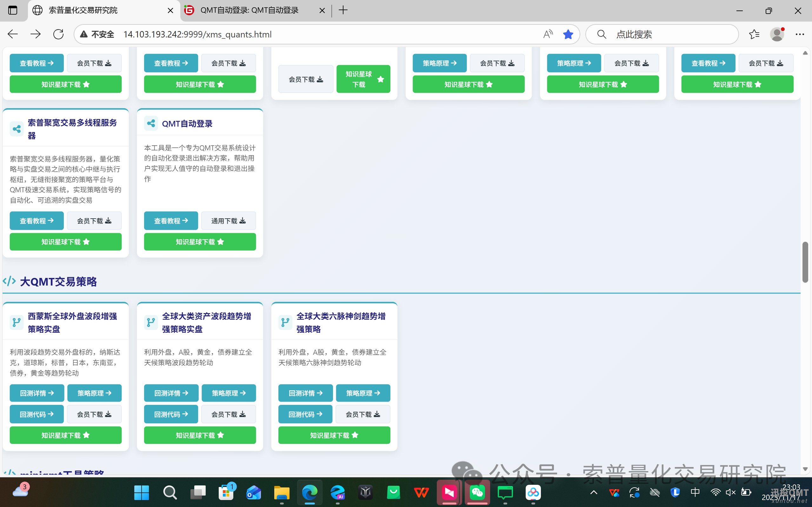Viewport: 812px width, 507px height.
Task: Click 回测详情 on 全球大类资产波段趋势增强策略实盘 card
Action: [171, 393]
